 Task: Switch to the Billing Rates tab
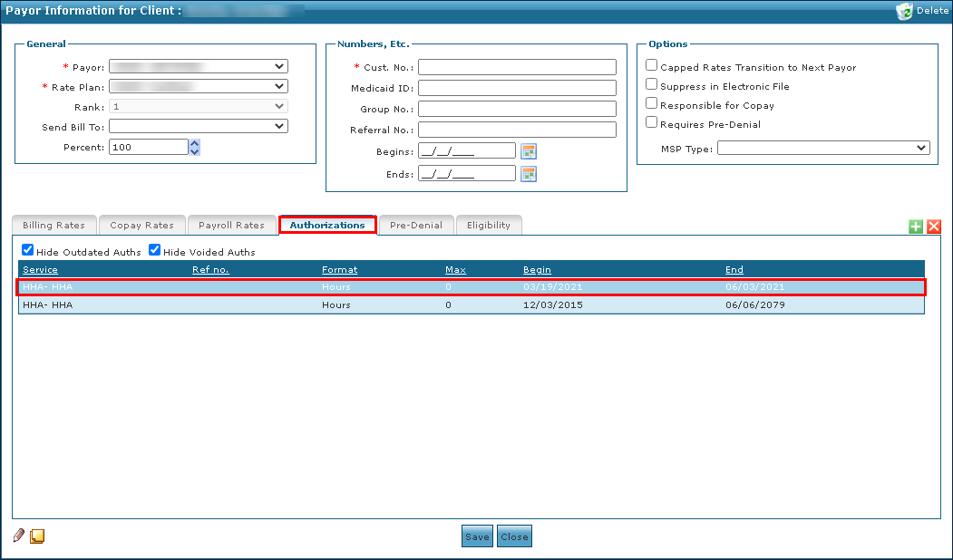click(x=53, y=225)
